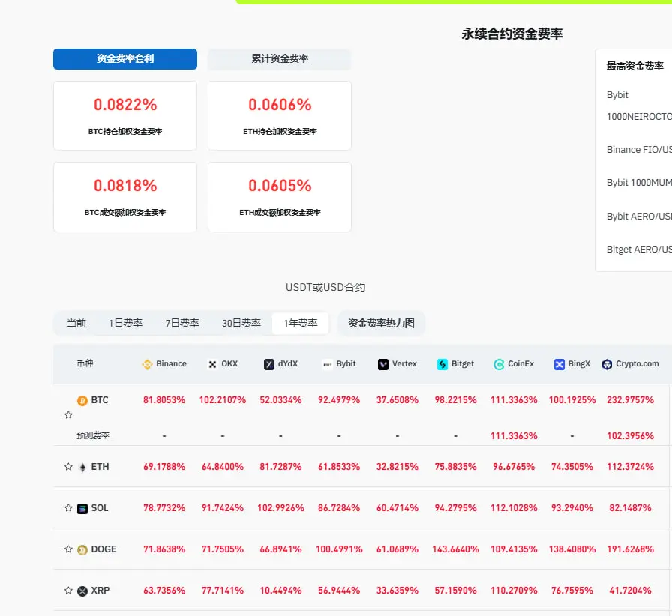This screenshot has width=672, height=616.
Task: Click BTC Crypto.com rate 232.9757%
Action: tap(630, 400)
